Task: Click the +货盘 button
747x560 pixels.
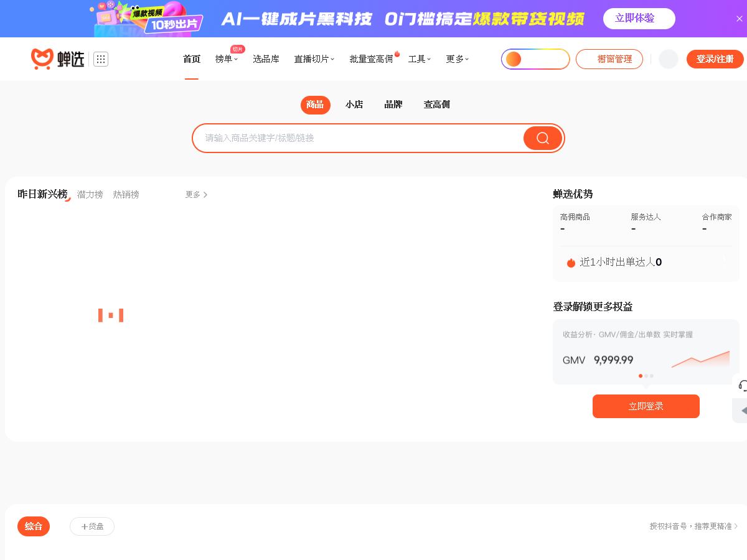Action: 92,526
